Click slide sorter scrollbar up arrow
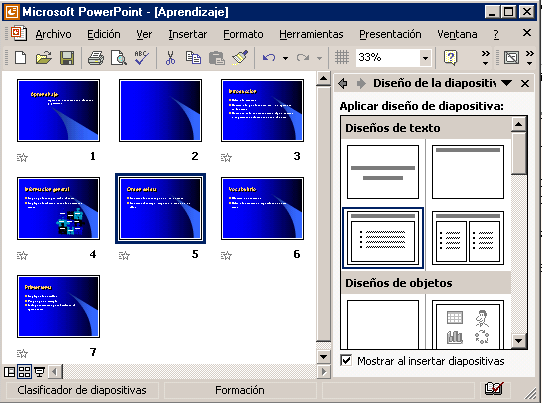This screenshot has height=403, width=542. (x=324, y=79)
